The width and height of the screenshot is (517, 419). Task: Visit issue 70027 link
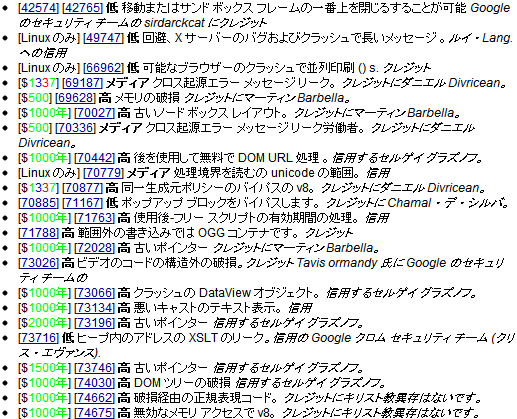tap(94, 113)
